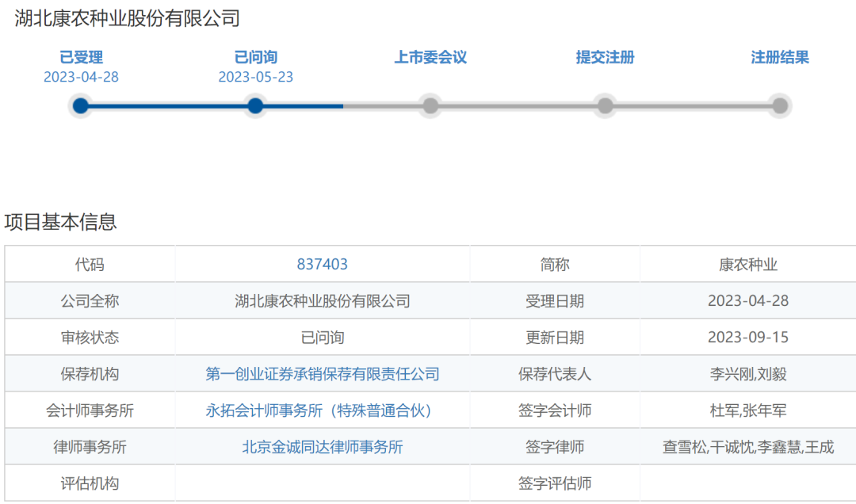Click the 签字会计师 label cell

[555, 410]
